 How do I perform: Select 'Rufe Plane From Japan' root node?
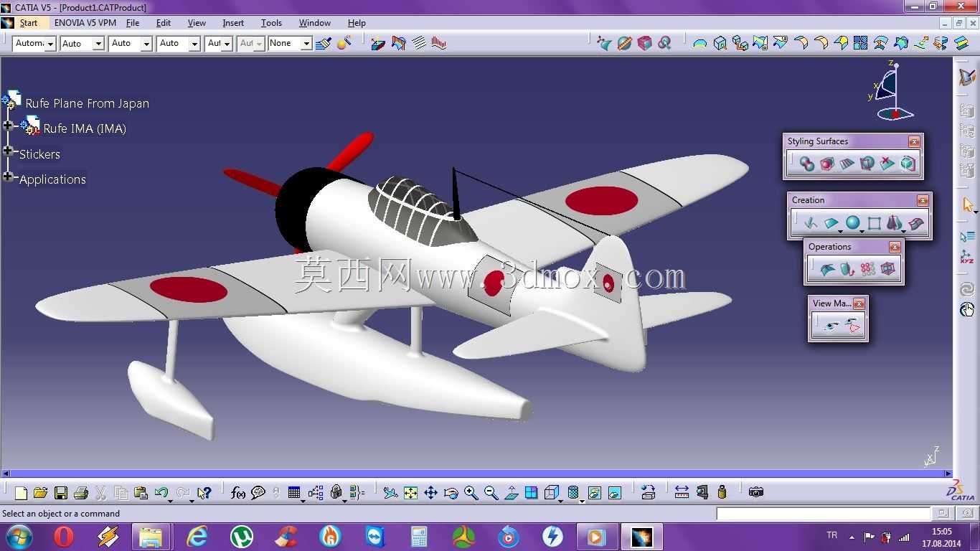click(x=88, y=103)
